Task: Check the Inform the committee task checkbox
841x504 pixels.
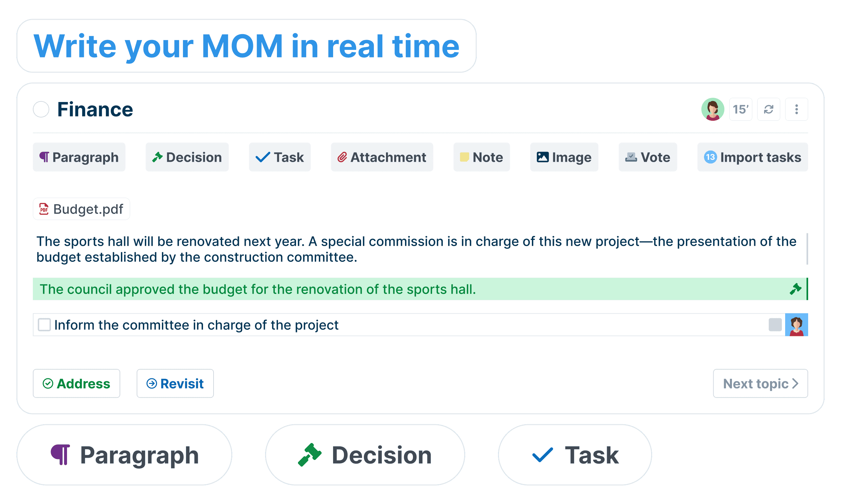Action: (x=44, y=325)
